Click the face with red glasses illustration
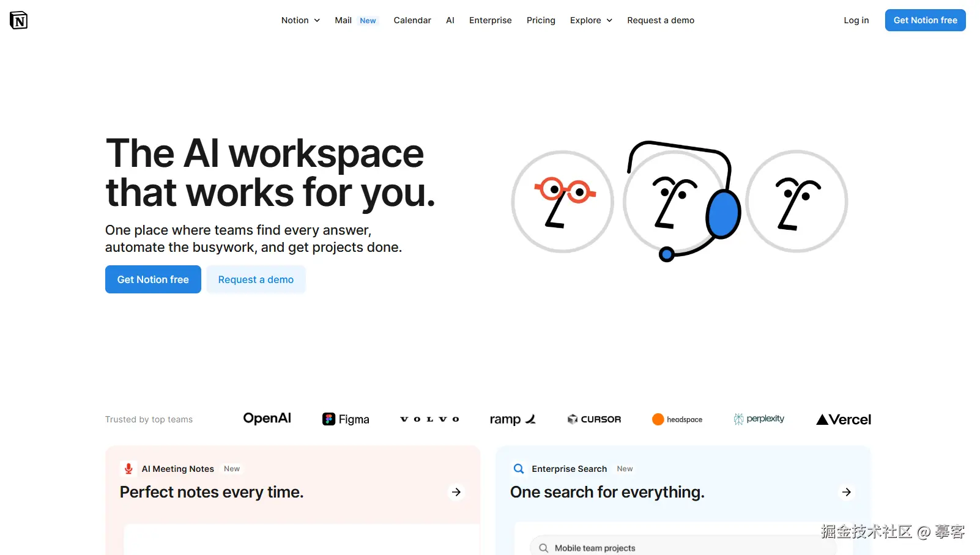The image size is (980, 555). pos(563,202)
